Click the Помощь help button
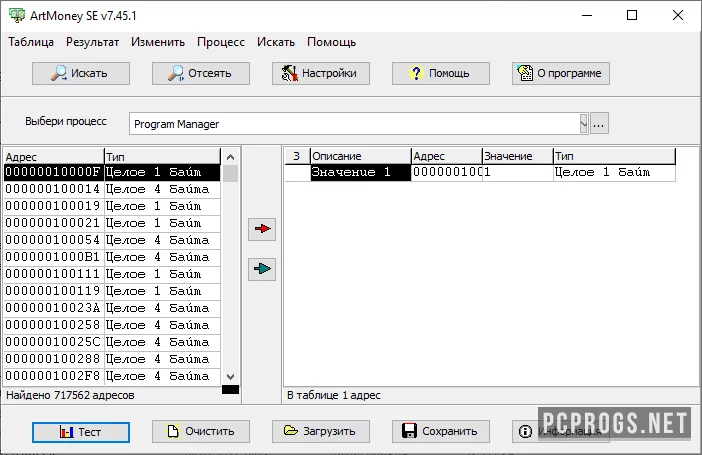Image resolution: width=702 pixels, height=455 pixels. point(441,73)
